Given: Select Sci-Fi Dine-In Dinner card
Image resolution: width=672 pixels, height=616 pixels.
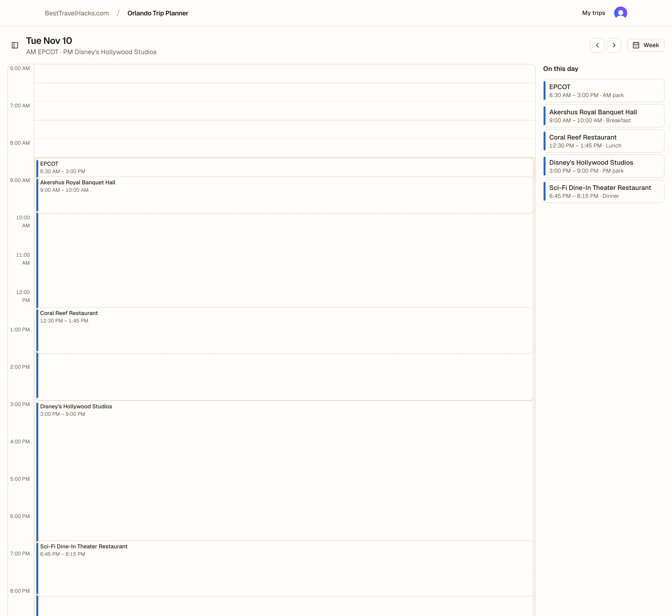Looking at the screenshot, I should click(x=603, y=191).
